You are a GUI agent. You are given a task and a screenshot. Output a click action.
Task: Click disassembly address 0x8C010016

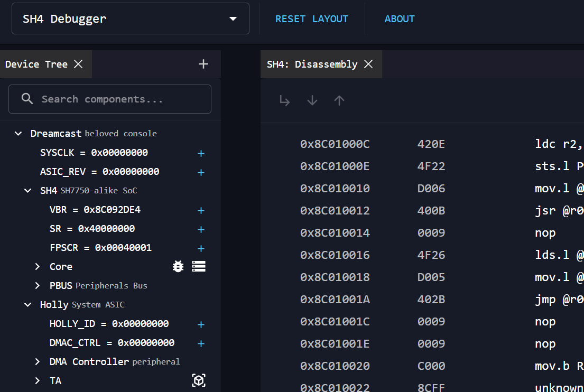tap(335, 255)
